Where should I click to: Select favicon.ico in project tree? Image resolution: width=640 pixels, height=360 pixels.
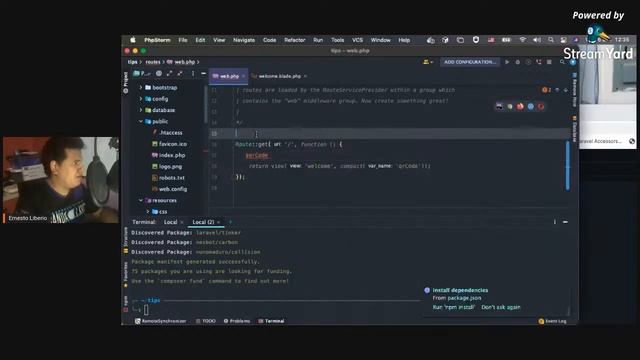[x=169, y=144]
